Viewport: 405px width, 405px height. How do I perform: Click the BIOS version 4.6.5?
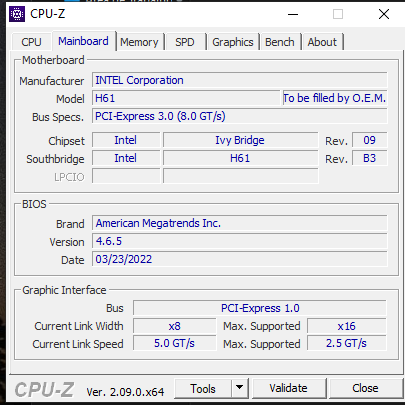[240, 241]
